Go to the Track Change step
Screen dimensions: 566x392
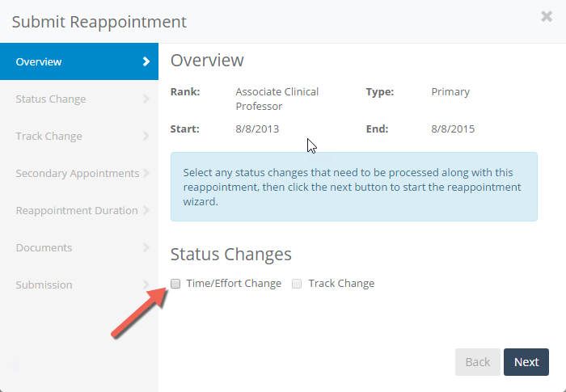(49, 136)
